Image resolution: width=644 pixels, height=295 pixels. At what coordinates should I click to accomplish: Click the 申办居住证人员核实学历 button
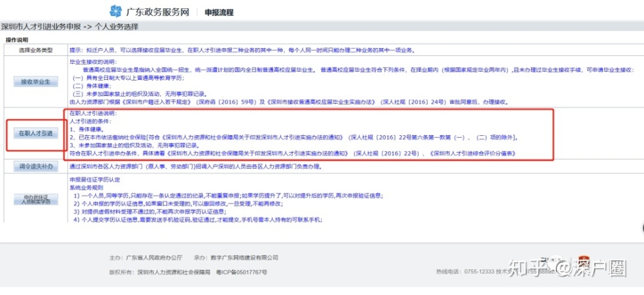(35, 199)
